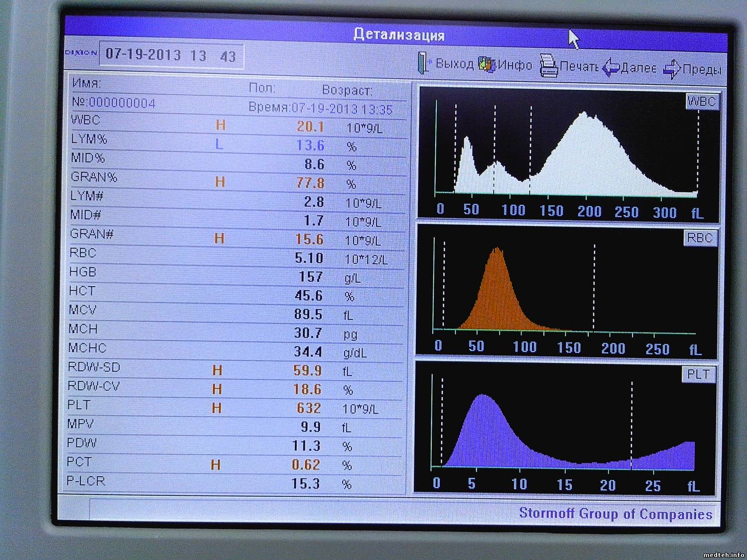Click the DIXION logo
Screen dimensions: 747x560
tap(81, 53)
